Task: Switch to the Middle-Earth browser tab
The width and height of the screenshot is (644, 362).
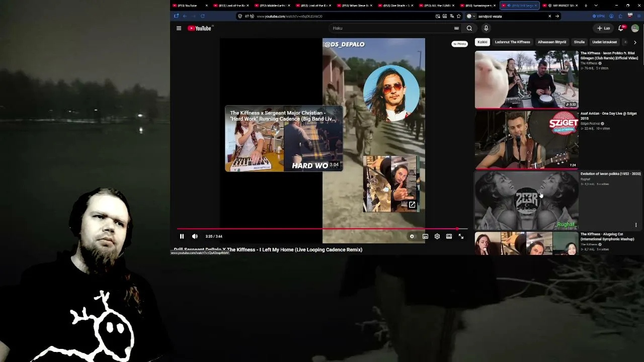Action: (x=272, y=6)
